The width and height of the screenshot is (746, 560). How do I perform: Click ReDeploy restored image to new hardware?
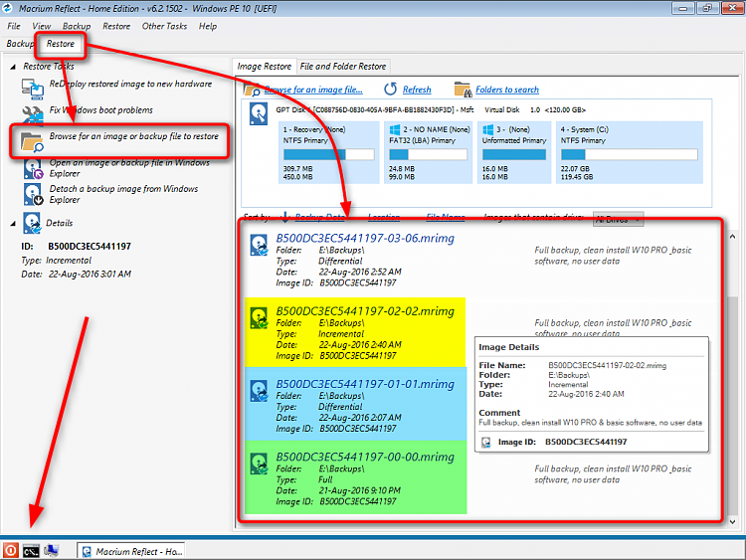tap(131, 84)
